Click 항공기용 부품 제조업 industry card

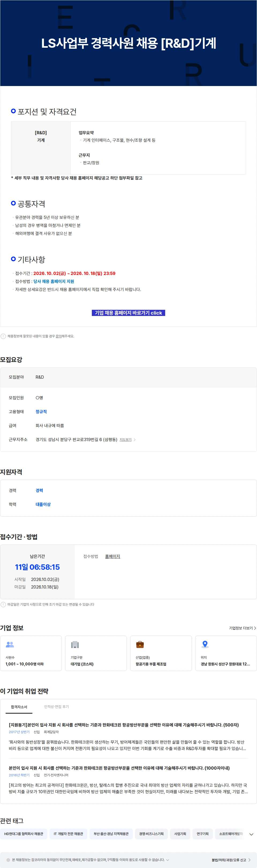coord(161,653)
